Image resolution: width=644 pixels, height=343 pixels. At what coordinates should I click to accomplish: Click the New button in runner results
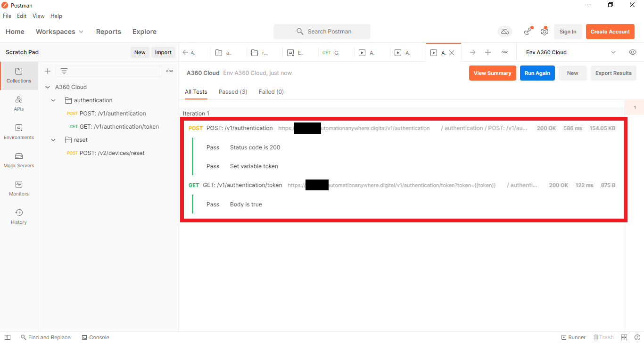572,73
